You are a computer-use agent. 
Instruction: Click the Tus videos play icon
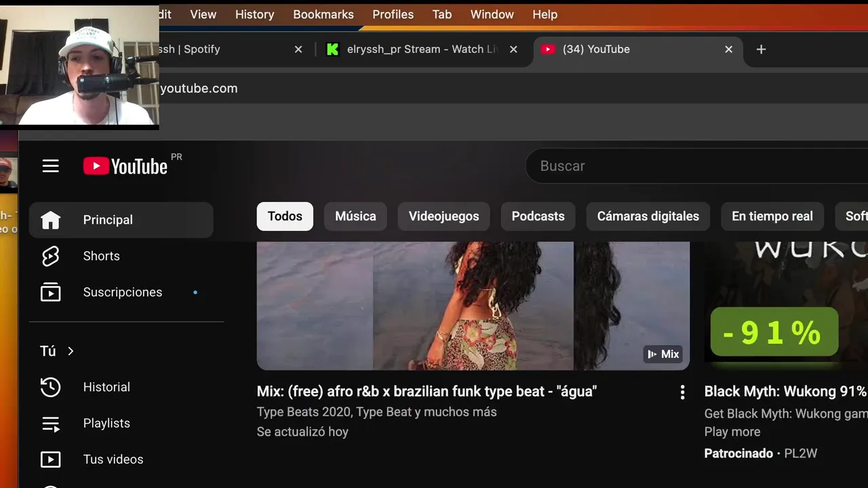[51, 460]
